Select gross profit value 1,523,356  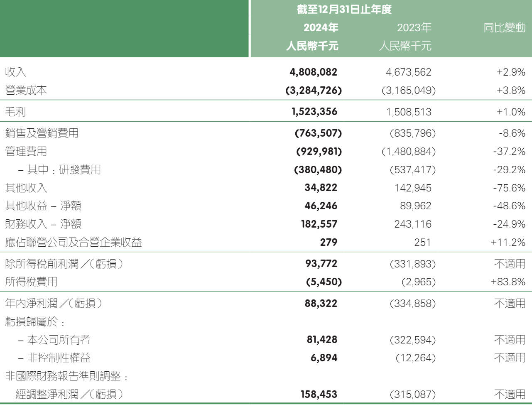(314, 112)
